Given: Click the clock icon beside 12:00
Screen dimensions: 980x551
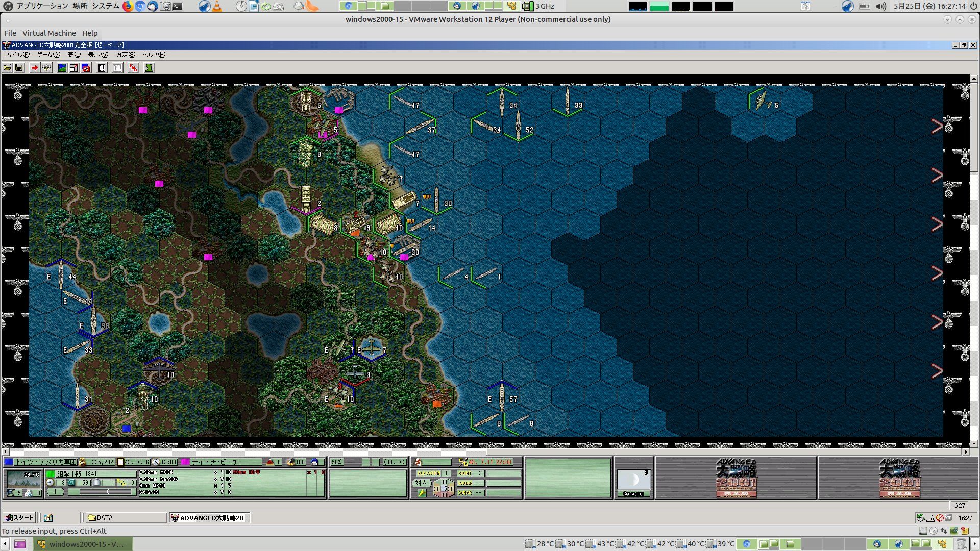Looking at the screenshot, I should [156, 462].
